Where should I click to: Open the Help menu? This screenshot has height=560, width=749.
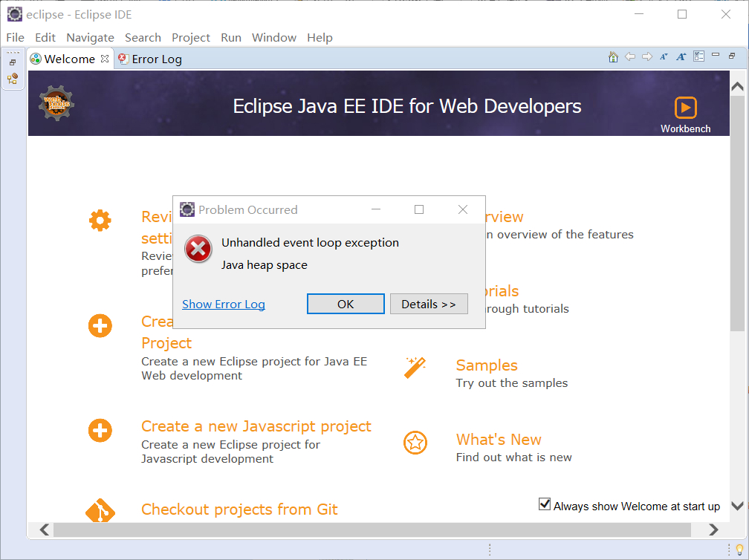click(320, 37)
